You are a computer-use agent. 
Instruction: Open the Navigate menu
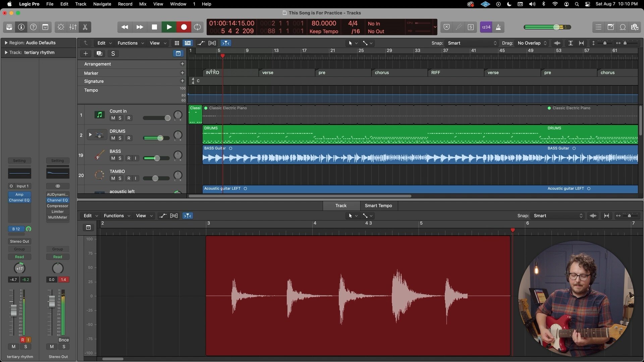(x=102, y=4)
